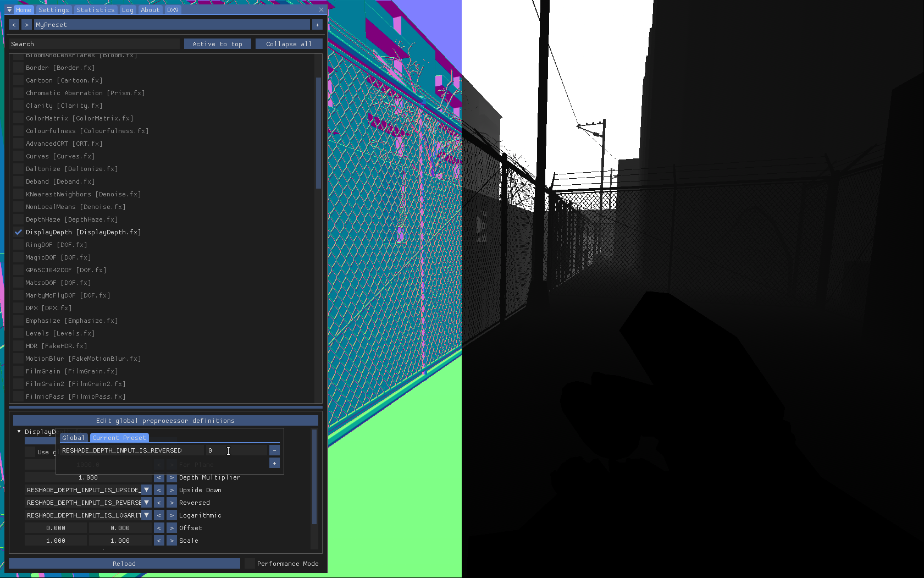
Task: Select the DepthHaze [DepthHaze.fx] effect row
Action: (71, 219)
